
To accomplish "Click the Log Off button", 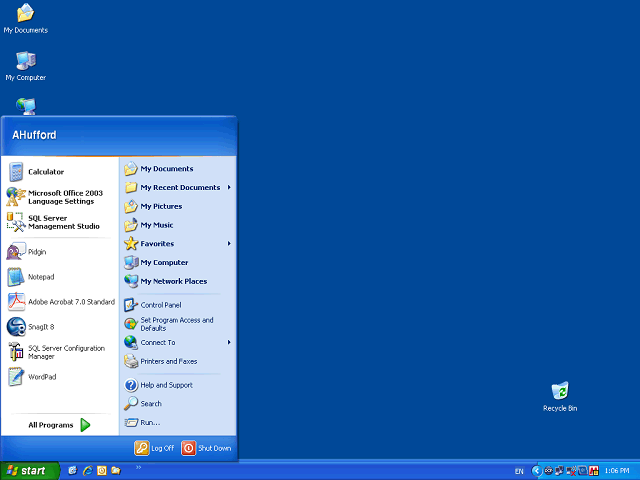I will pyautogui.click(x=154, y=448).
